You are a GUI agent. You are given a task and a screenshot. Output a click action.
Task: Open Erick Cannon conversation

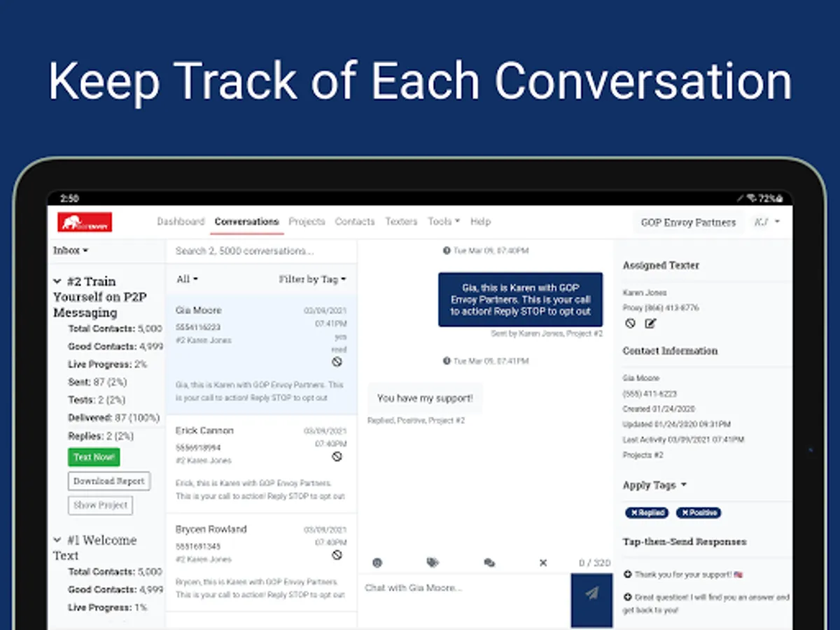pyautogui.click(x=261, y=464)
